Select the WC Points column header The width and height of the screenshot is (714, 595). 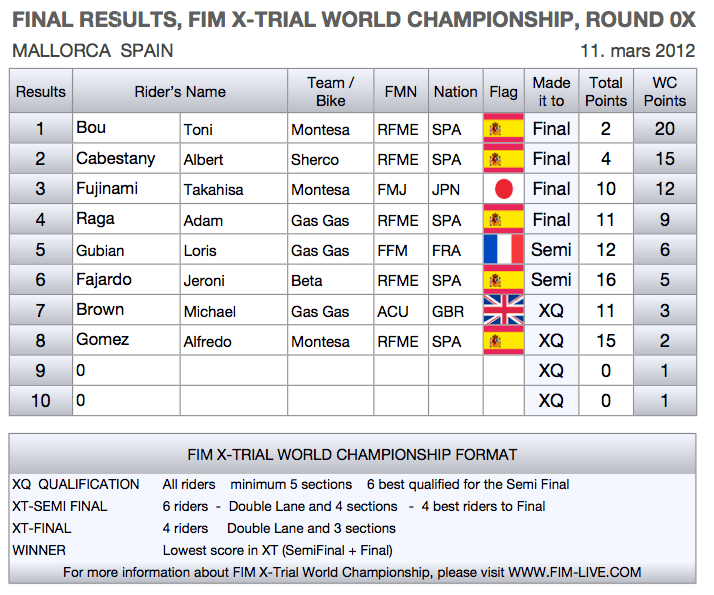(x=664, y=91)
